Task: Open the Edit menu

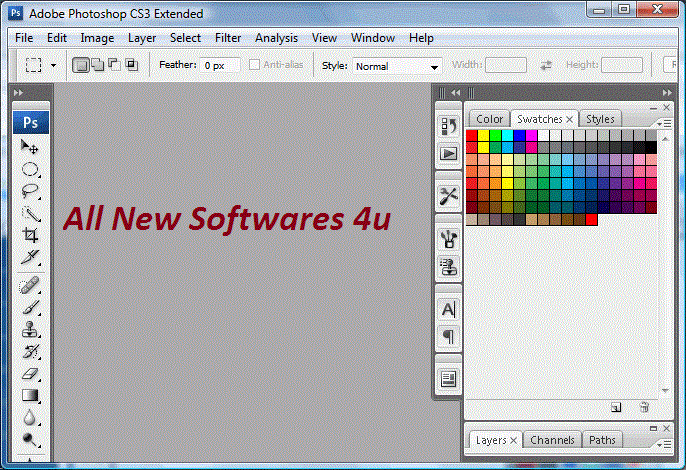Action: (57, 38)
